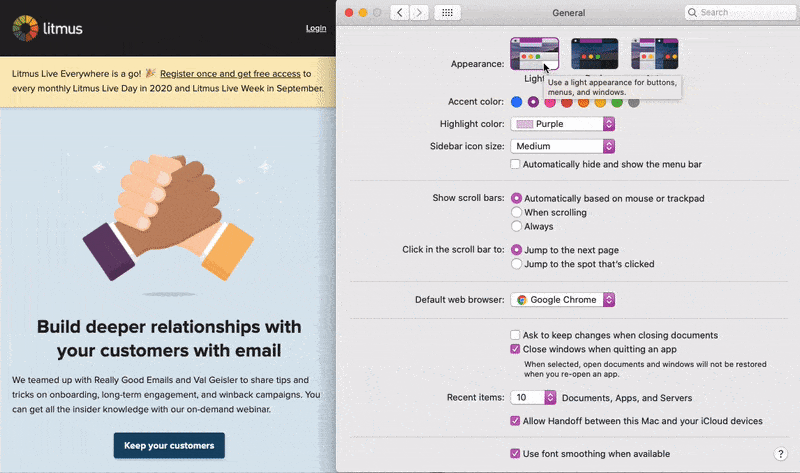Viewport: 800px width, 473px height.
Task: Uncheck Use font smoothing when available
Action: coord(515,454)
